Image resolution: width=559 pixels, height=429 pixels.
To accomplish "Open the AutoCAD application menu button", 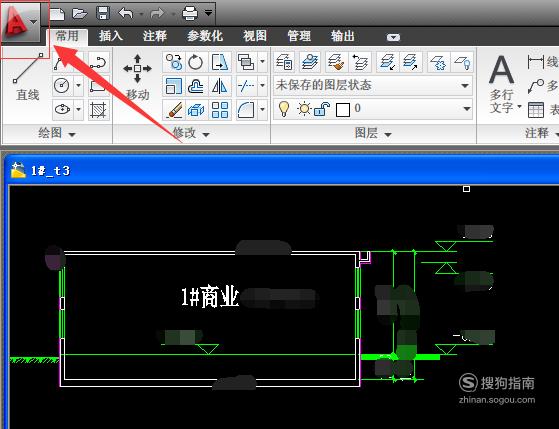I will tap(20, 22).
